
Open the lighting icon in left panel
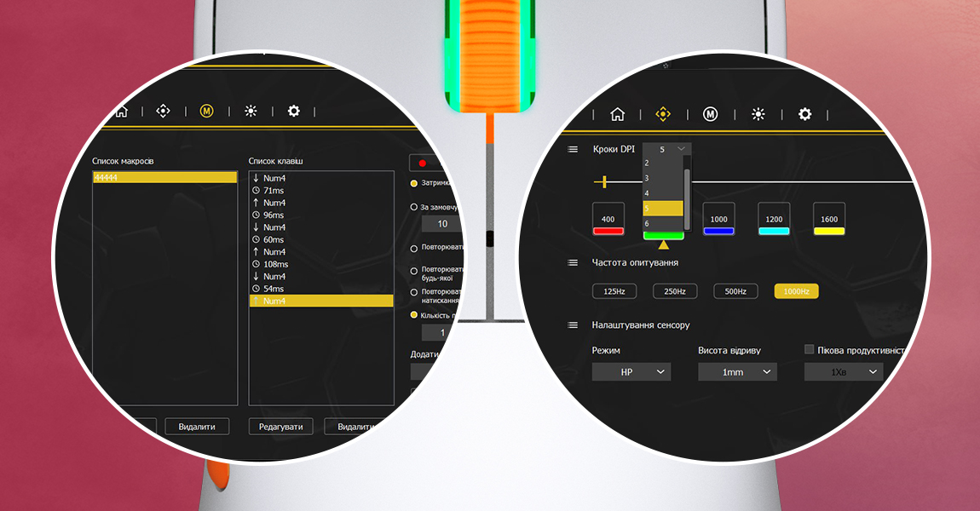coord(251,111)
